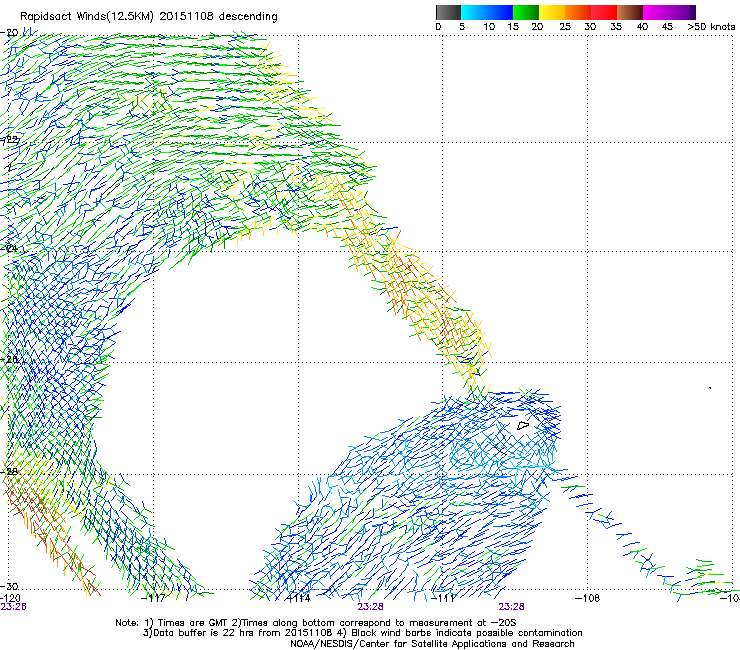Viewport: 740px width, 650px height.
Task: Click the '15' value under the color bar
Action: [513, 26]
